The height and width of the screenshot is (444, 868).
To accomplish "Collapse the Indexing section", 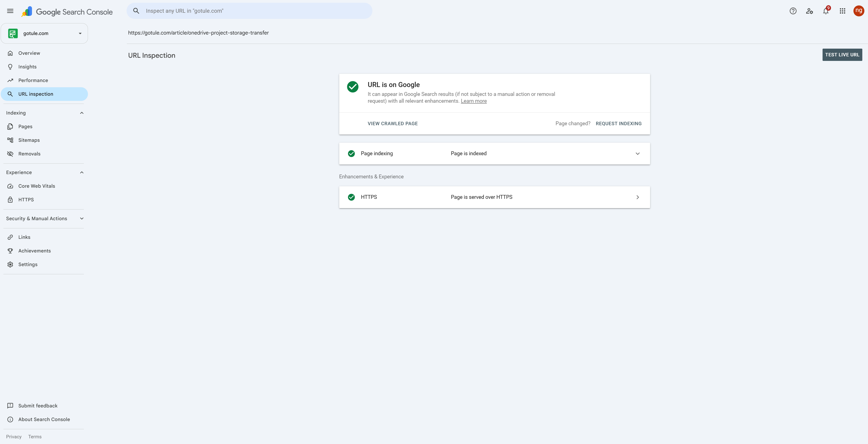I will (x=82, y=113).
